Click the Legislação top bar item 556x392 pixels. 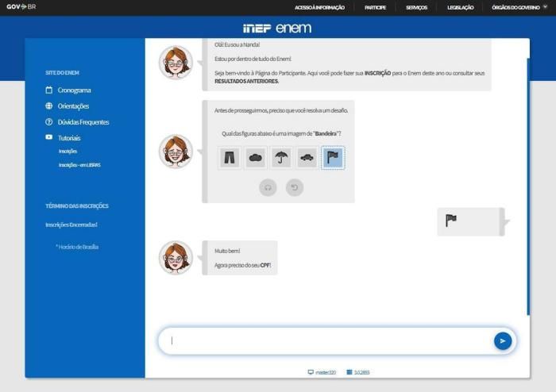pos(460,7)
